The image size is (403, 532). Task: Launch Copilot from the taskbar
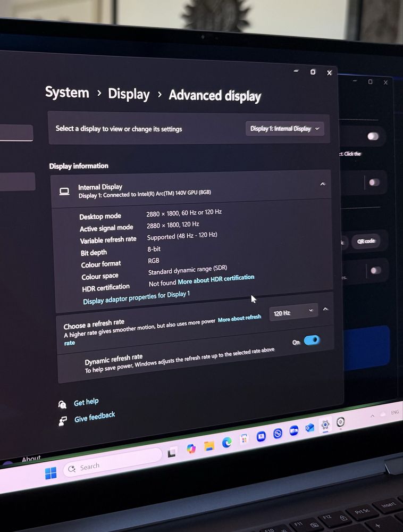(x=191, y=449)
